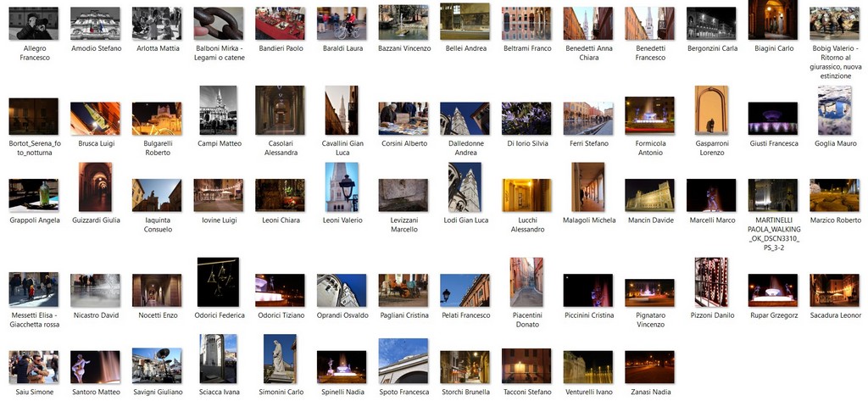Click the Formicola Antonio fountain thumbnail
This screenshot has height=401, width=868.
pos(650,116)
